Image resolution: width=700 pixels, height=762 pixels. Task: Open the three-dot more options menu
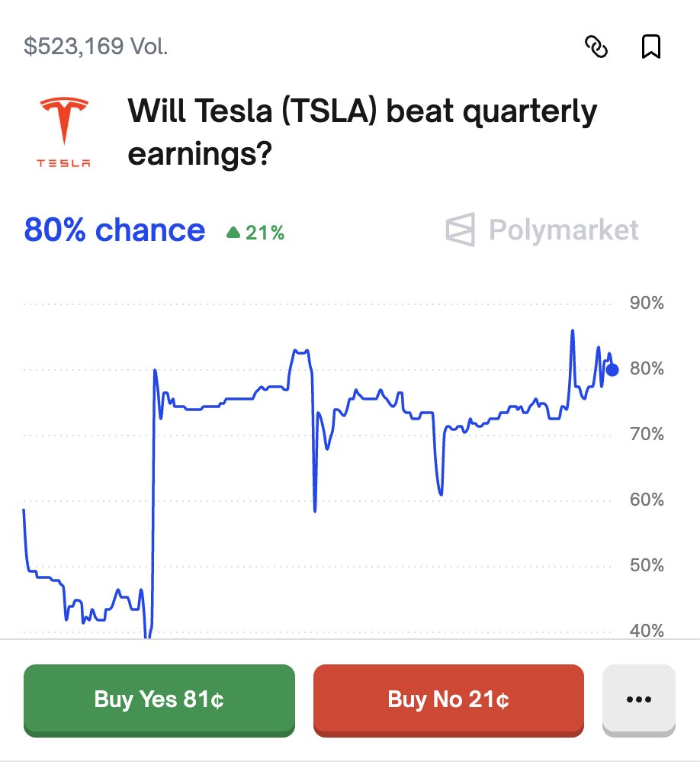point(638,699)
